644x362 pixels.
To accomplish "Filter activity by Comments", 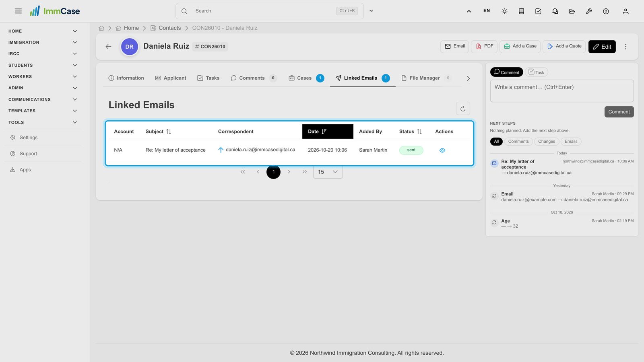I will click(518, 142).
